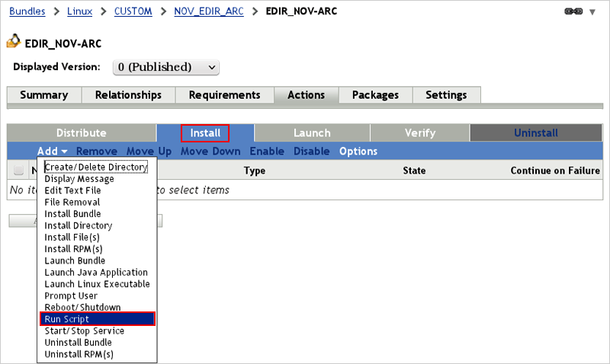610x364 pixels.
Task: Open the Requirements tab
Action: pyautogui.click(x=224, y=95)
